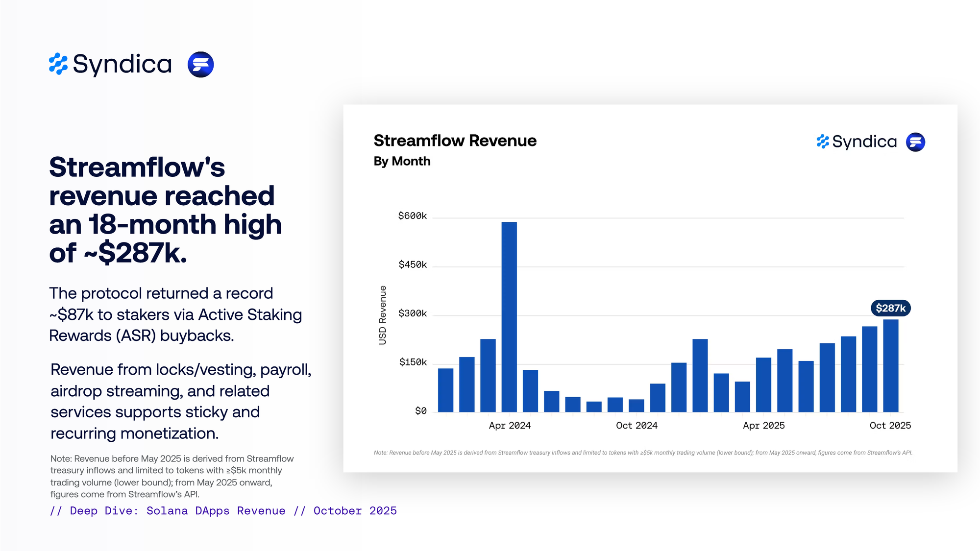The width and height of the screenshot is (980, 551).
Task: Click the Streamflow round logo beside Syndica
Action: click(x=200, y=65)
